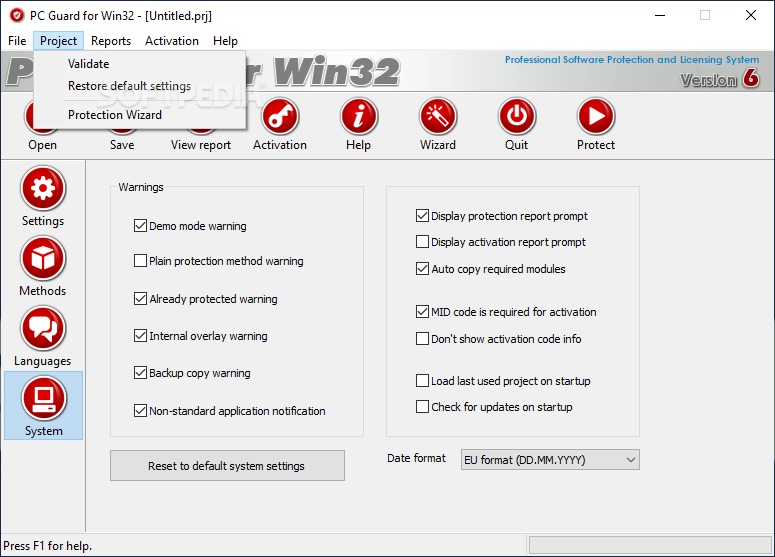Screen dimensions: 775x557
Task: Toggle Demo mode warning checkbox
Action: click(140, 226)
